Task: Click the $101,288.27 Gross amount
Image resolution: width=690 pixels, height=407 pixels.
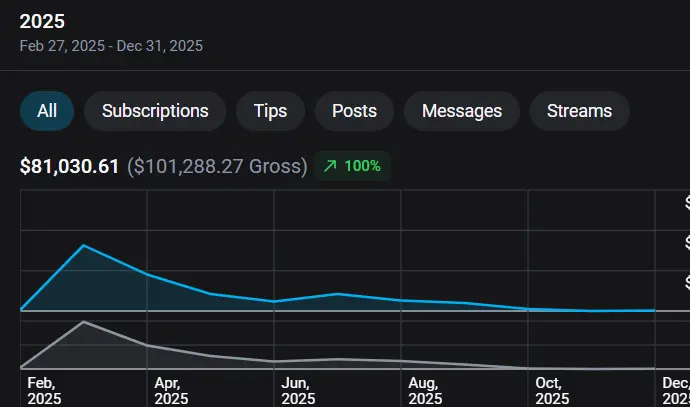Action: point(217,166)
